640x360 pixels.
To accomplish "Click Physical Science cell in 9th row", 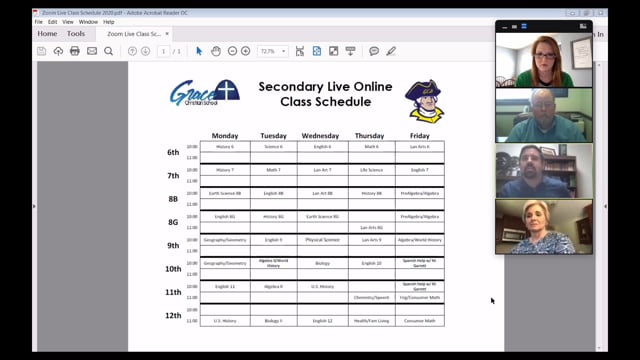I will (x=322, y=240).
